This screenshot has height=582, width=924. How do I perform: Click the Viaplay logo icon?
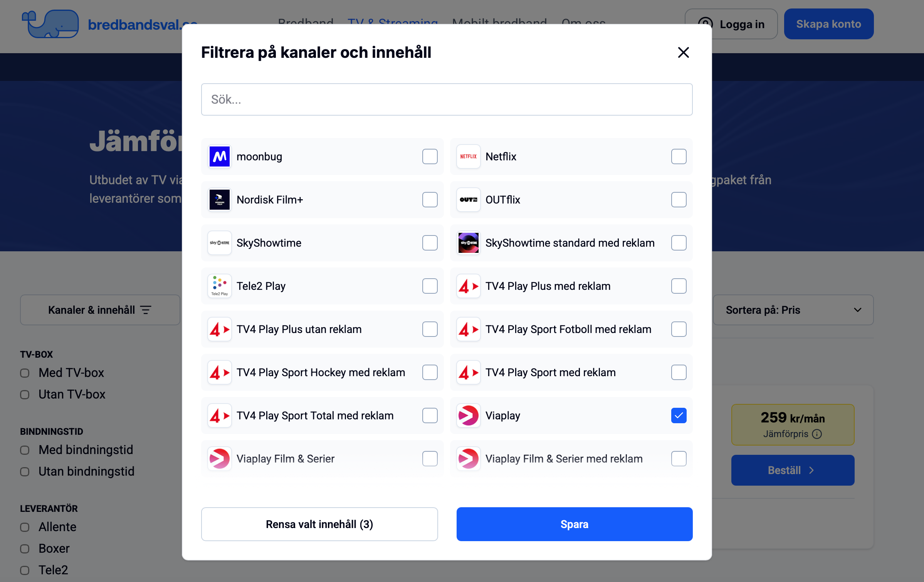469,415
